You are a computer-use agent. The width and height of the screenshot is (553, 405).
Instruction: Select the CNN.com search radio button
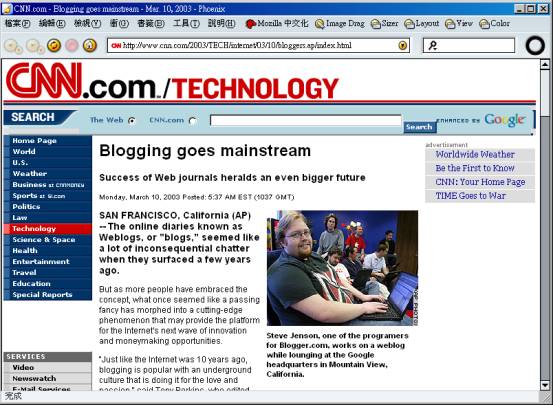[192, 121]
